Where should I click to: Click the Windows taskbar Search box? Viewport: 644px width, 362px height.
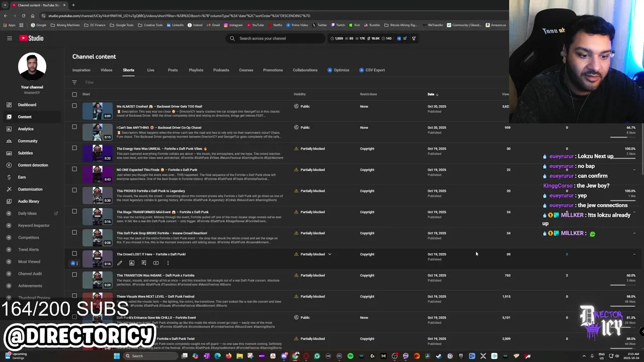(x=150, y=356)
